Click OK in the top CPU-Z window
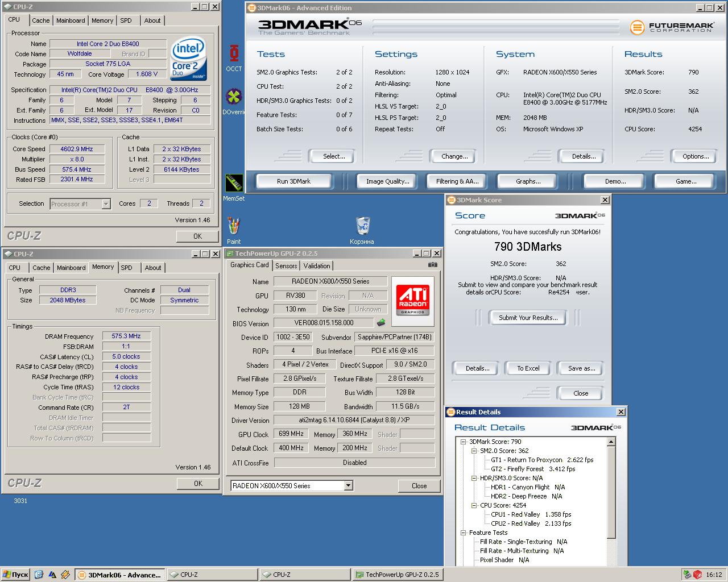Viewport: 728px width, 582px height. [x=197, y=236]
